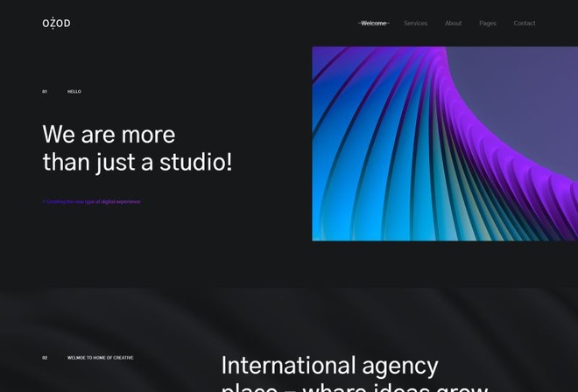The height and width of the screenshot is (392, 578).
Task: Open the Pages menu item
Action: (487, 24)
